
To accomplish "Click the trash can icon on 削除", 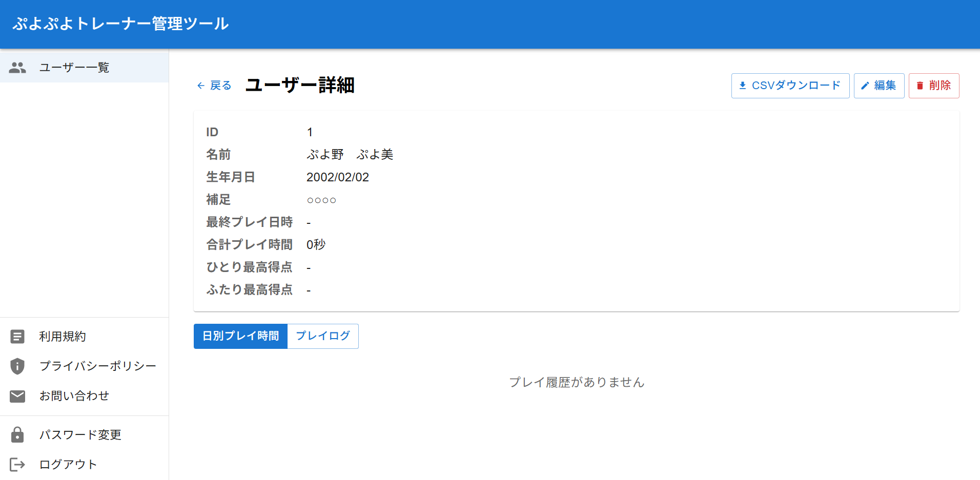I will [x=920, y=86].
